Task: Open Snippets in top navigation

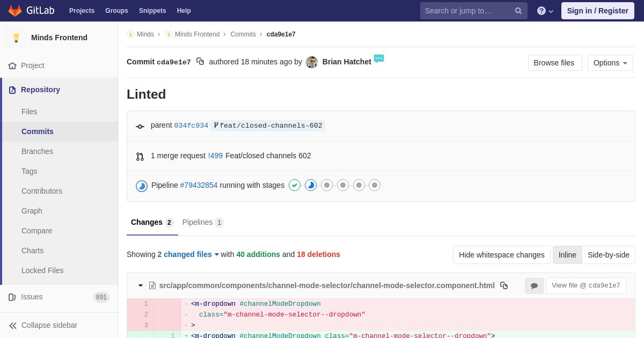Action: coord(152,11)
